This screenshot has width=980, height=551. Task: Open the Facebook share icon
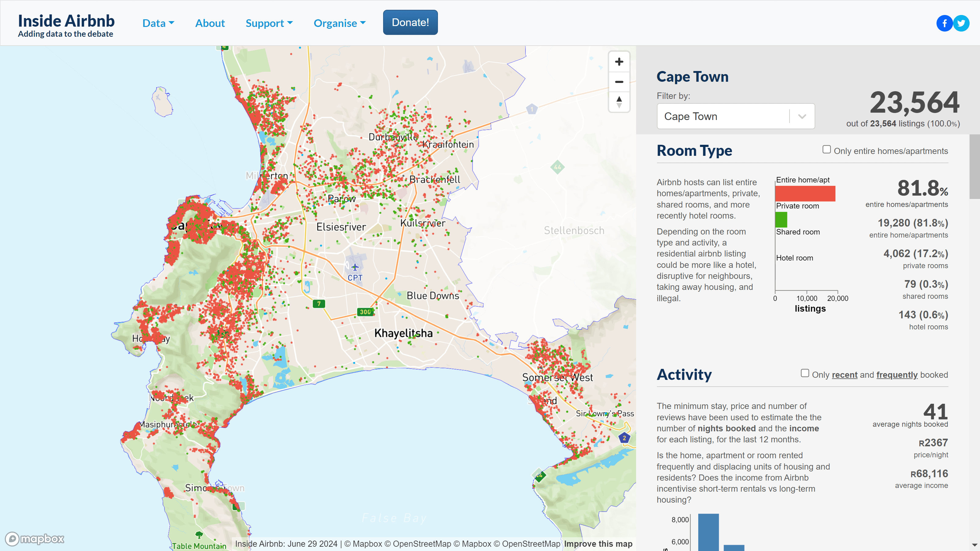click(x=944, y=24)
